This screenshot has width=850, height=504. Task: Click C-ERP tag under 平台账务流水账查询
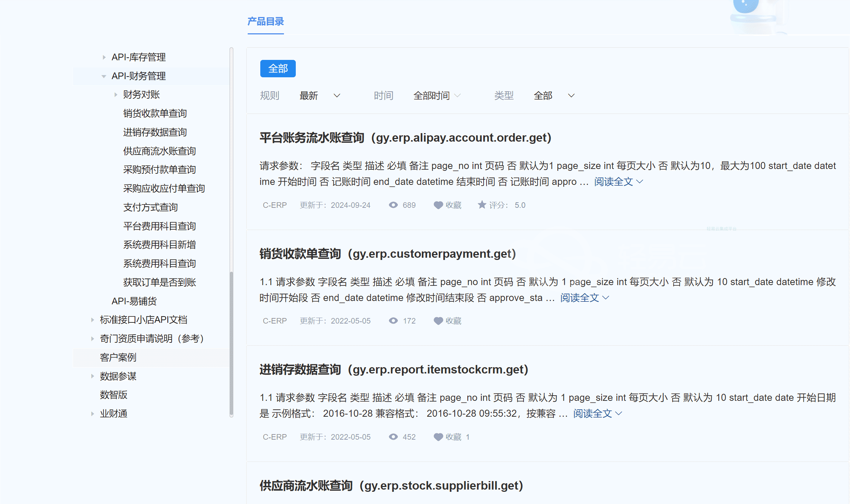click(x=275, y=205)
